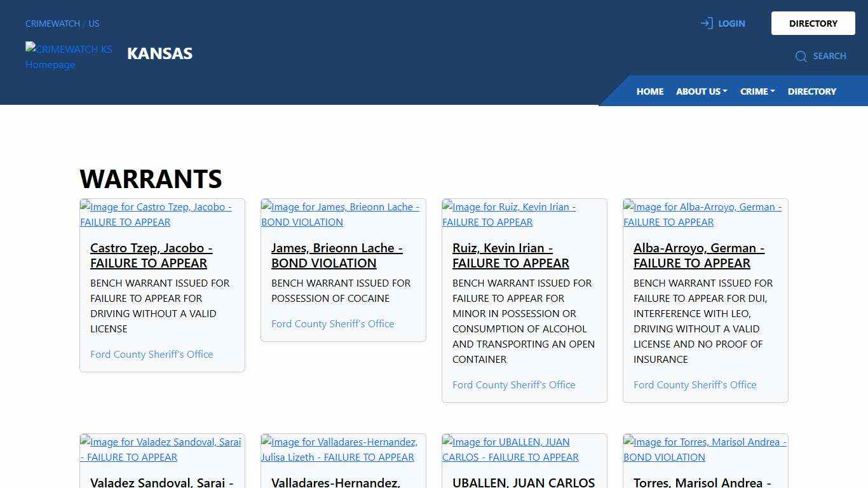Visit Ford County Sheriff's Office under Ruiz card

[513, 385]
